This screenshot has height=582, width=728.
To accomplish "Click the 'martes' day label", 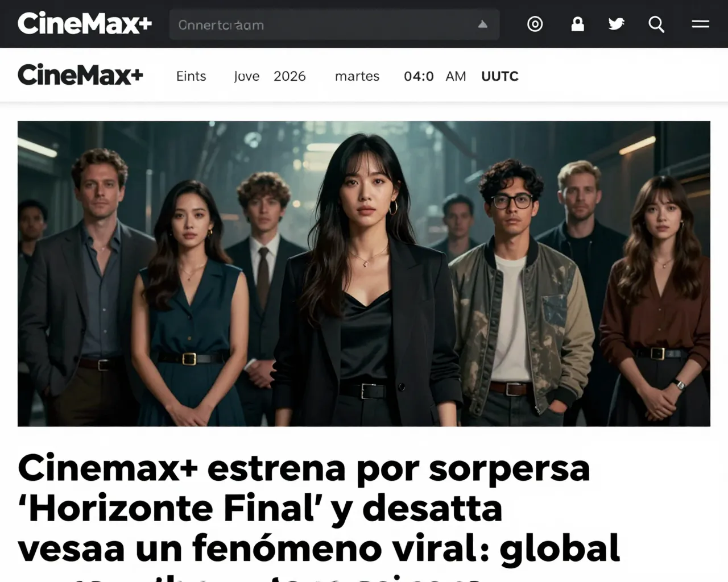I will [357, 76].
